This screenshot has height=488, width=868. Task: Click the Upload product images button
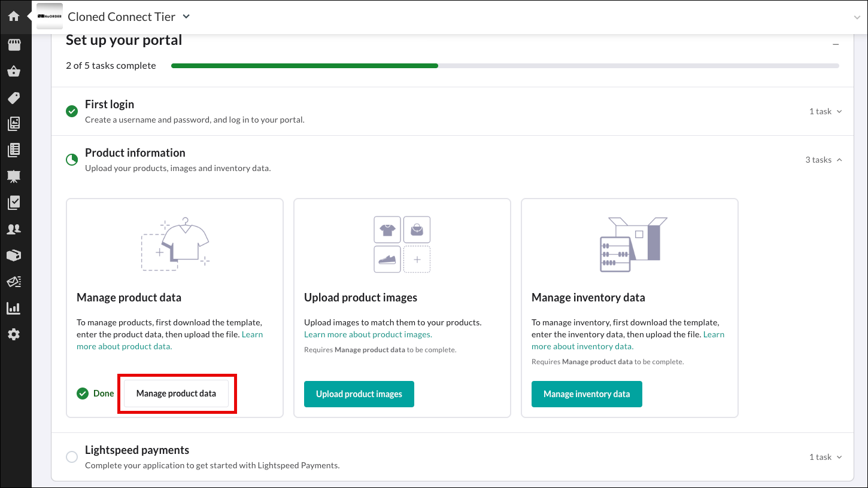(x=359, y=394)
